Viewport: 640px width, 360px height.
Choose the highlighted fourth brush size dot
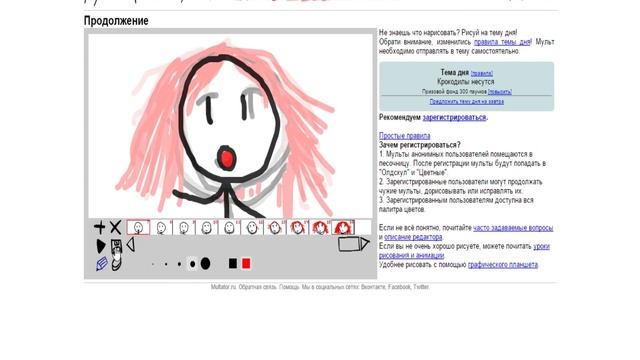[192, 264]
